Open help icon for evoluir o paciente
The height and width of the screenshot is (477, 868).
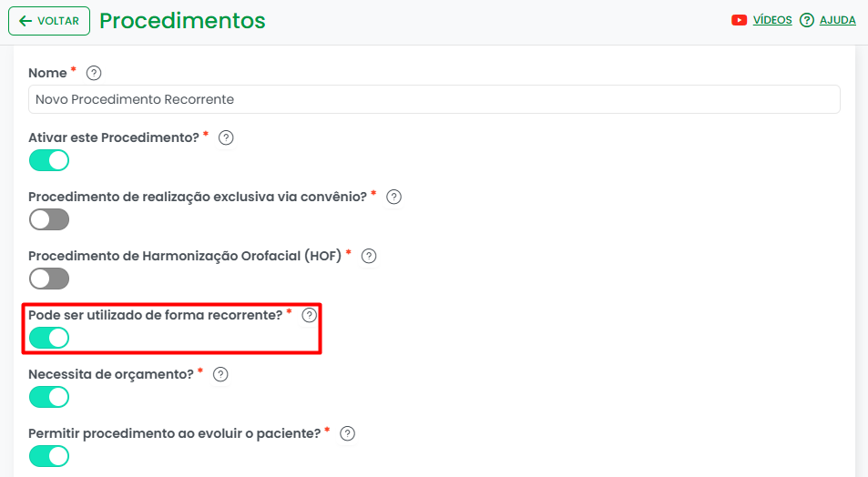coord(347,433)
